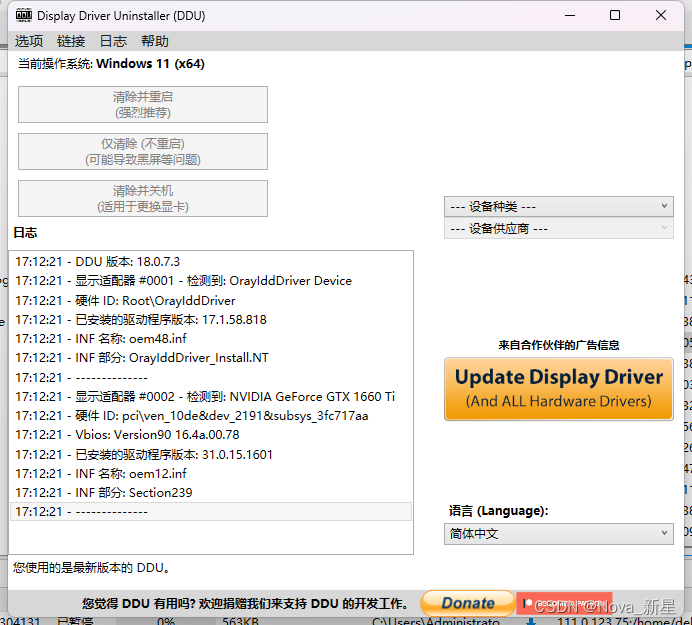Minimize the DDU window
Image resolution: width=692 pixels, height=625 pixels.
pos(570,15)
